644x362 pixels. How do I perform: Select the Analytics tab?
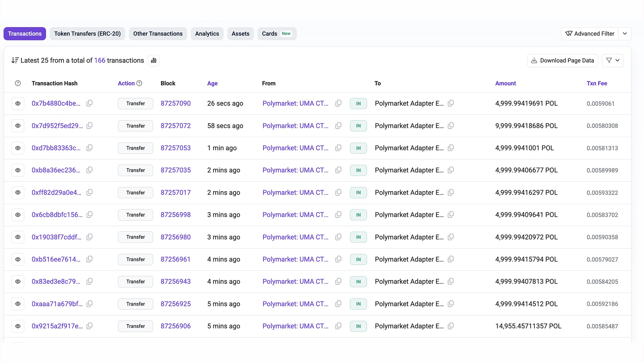click(207, 34)
